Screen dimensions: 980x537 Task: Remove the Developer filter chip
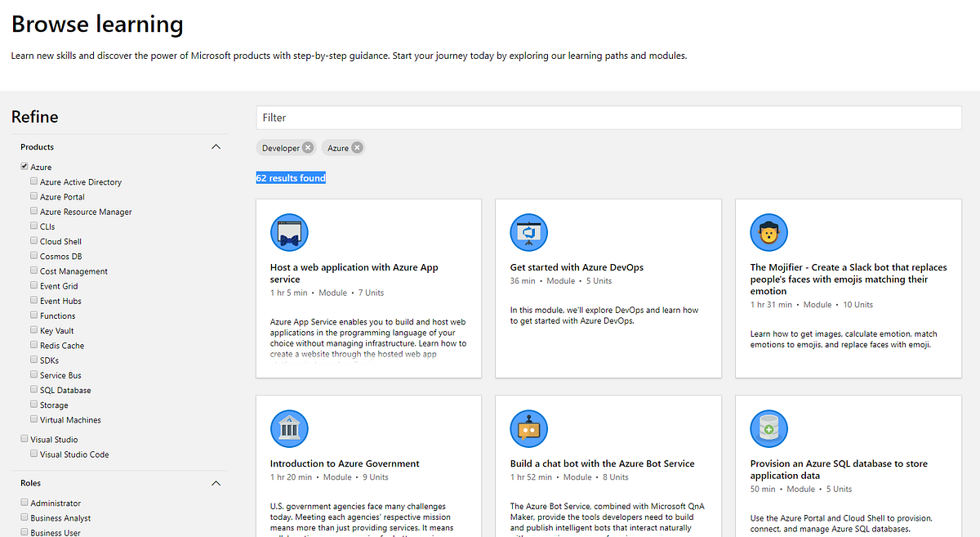coord(307,148)
